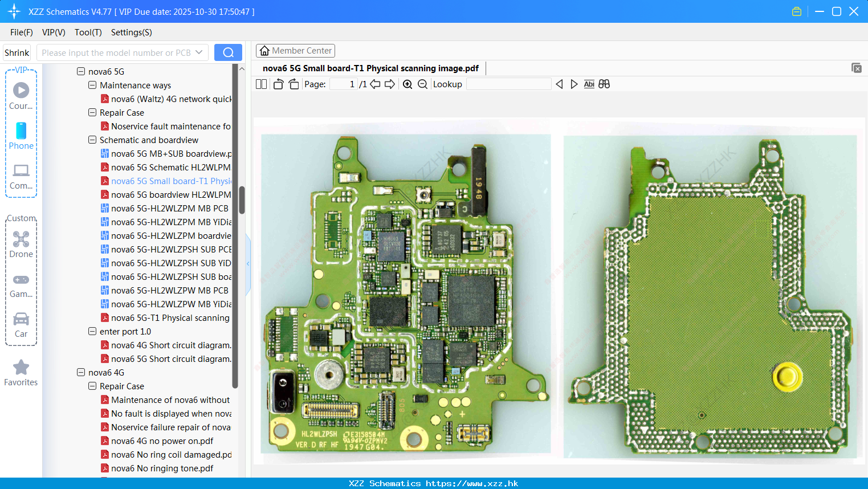Screen dimensions: 868x489
Task: Open nova6 5G Schematic HL2WLPM file
Action: pyautogui.click(x=166, y=167)
